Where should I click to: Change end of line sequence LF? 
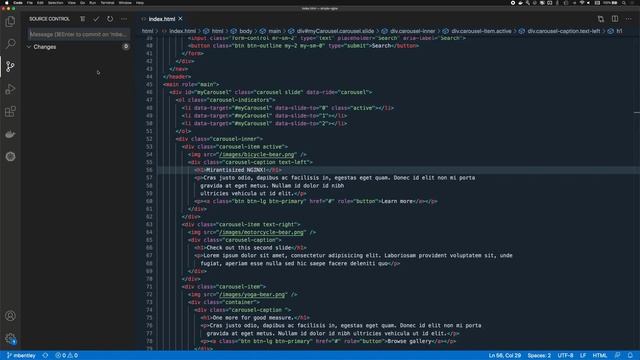(x=583, y=356)
